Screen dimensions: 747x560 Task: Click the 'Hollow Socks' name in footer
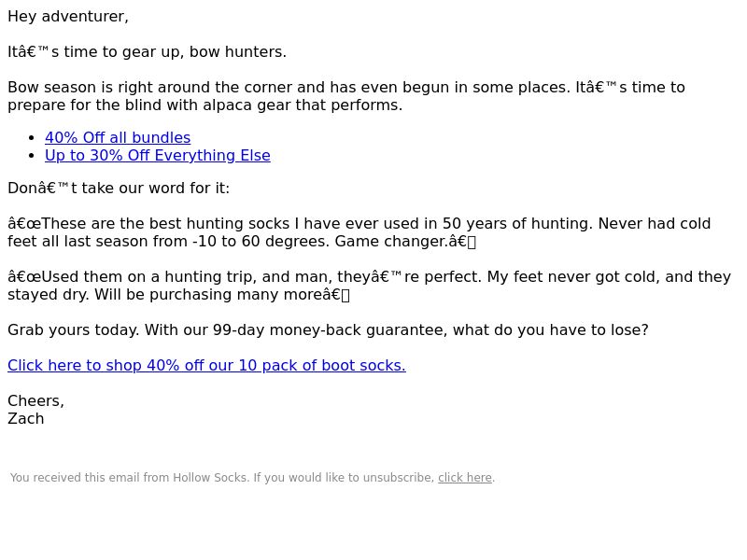point(209,478)
